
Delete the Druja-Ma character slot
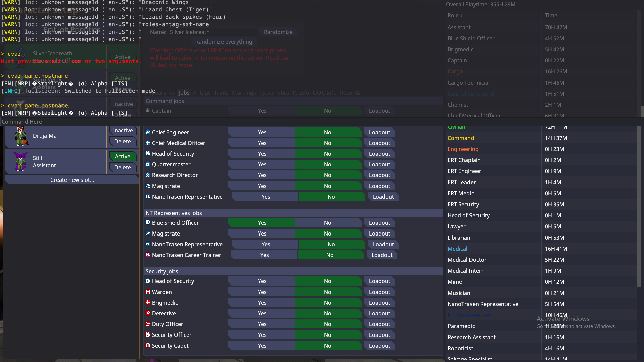tap(122, 141)
